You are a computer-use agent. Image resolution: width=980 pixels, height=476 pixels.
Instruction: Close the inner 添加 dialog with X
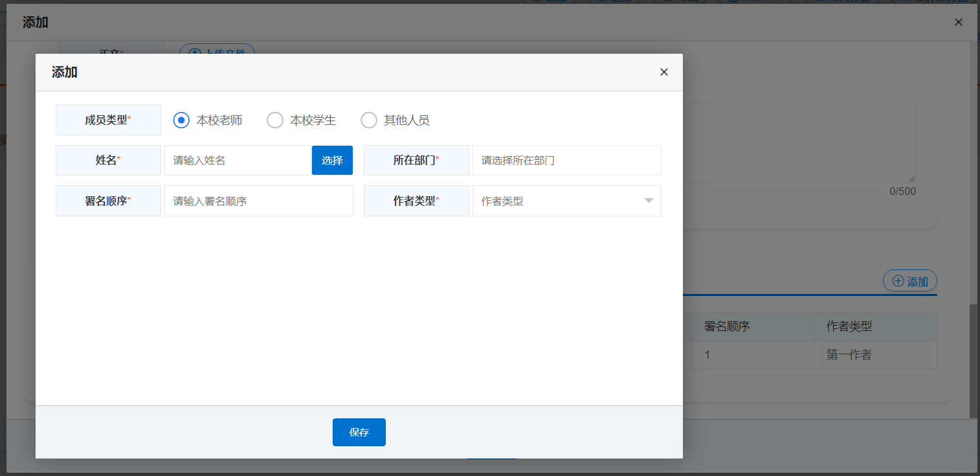click(x=663, y=73)
